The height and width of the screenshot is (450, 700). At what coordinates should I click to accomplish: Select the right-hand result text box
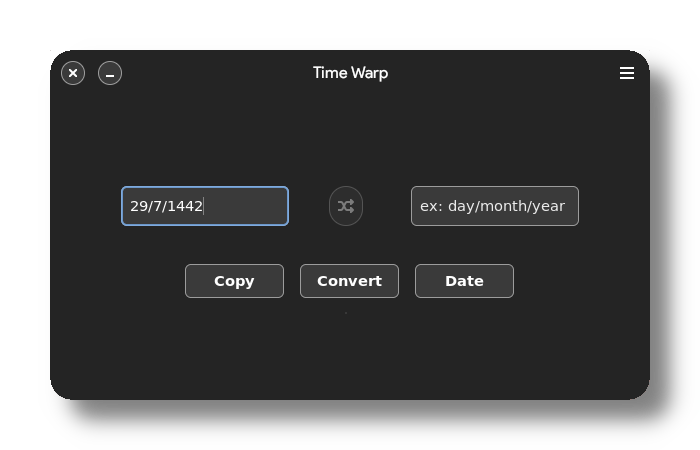pos(494,206)
